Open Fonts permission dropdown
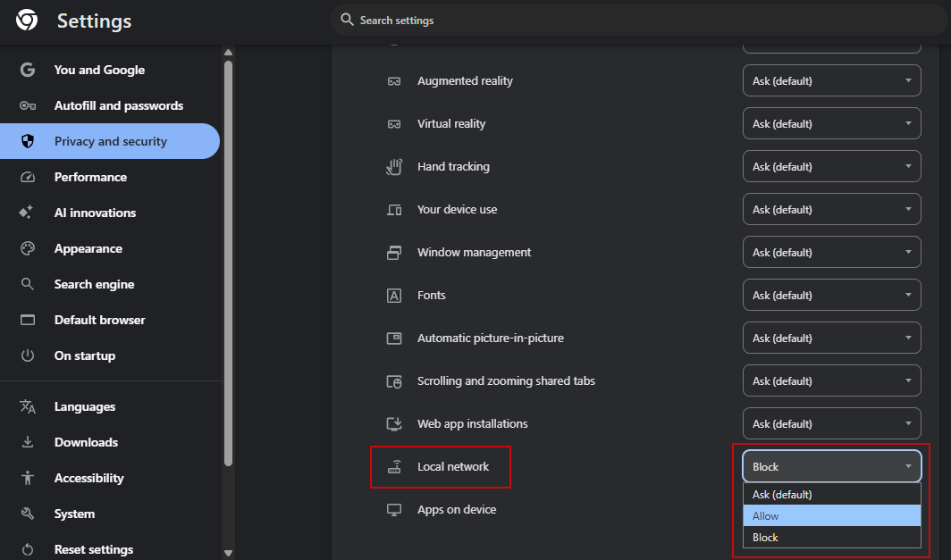Image resolution: width=951 pixels, height=560 pixels. tap(831, 295)
